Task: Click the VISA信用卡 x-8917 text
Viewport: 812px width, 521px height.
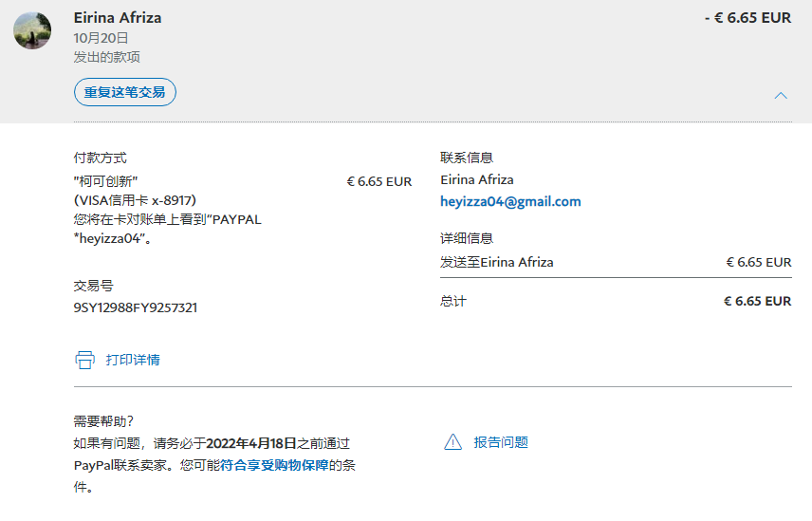Action: 135,200
